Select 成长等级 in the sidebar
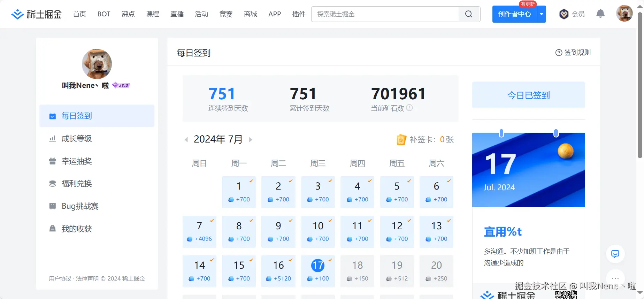The width and height of the screenshot is (644, 299). coord(97,139)
